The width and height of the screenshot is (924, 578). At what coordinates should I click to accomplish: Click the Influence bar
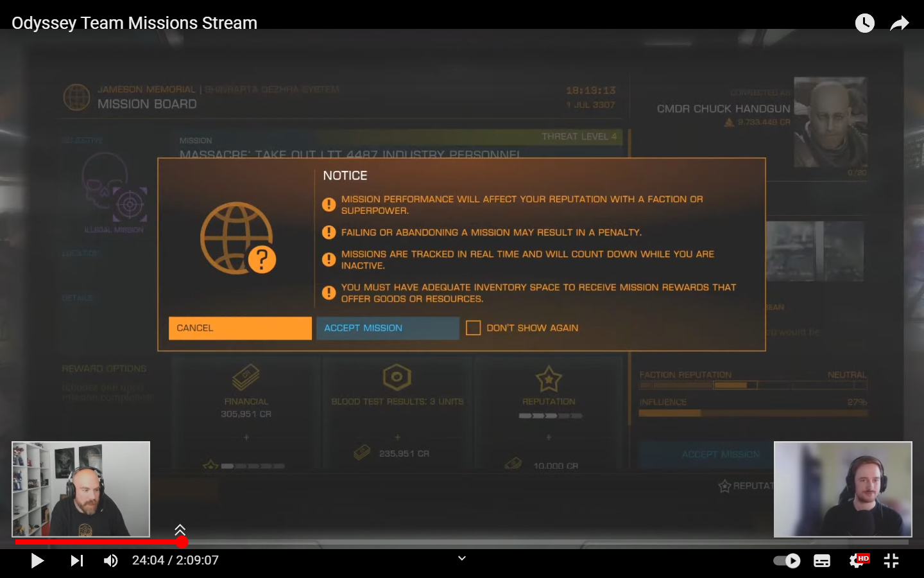point(753,413)
